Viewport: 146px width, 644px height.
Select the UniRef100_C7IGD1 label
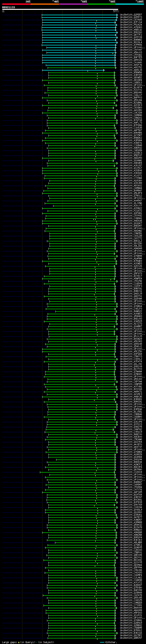click(x=131, y=605)
